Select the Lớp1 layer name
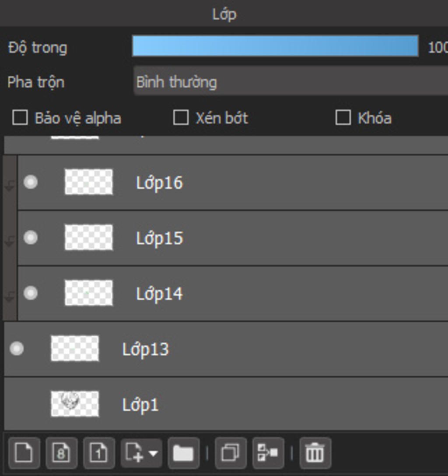This screenshot has width=448, height=476. pos(140,405)
